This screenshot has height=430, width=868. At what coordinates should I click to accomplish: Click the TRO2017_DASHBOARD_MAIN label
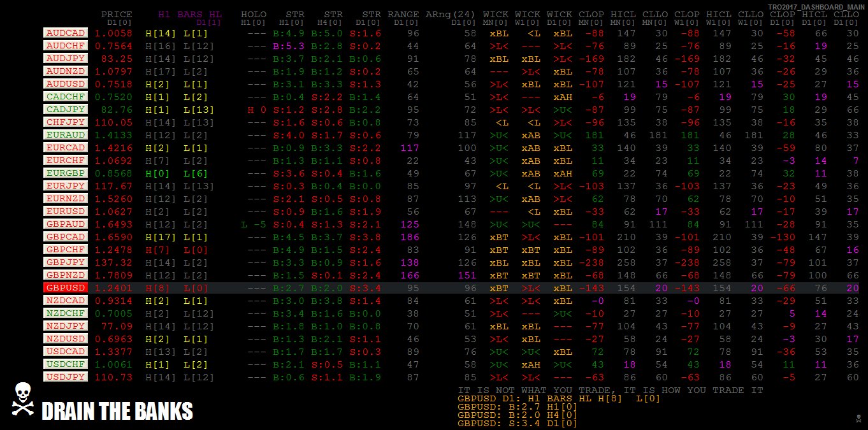[816, 6]
